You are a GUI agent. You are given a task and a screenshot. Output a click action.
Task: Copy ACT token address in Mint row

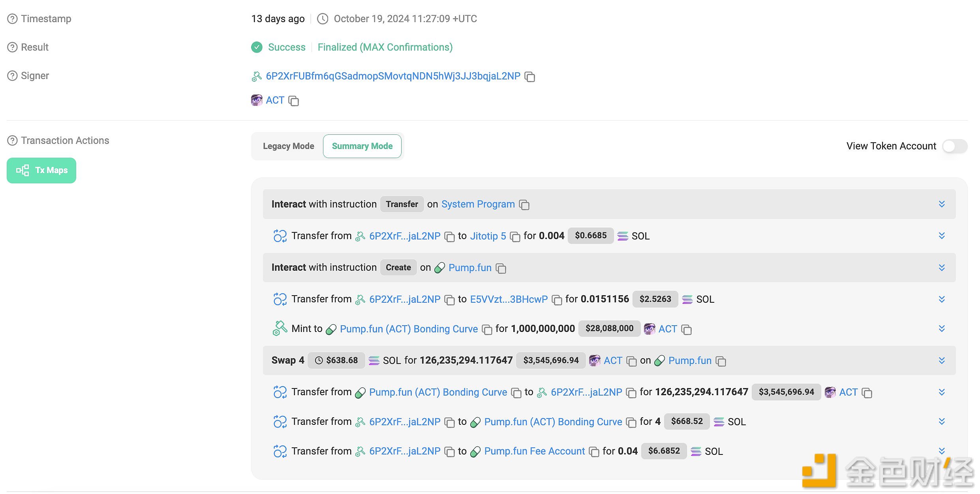point(686,330)
